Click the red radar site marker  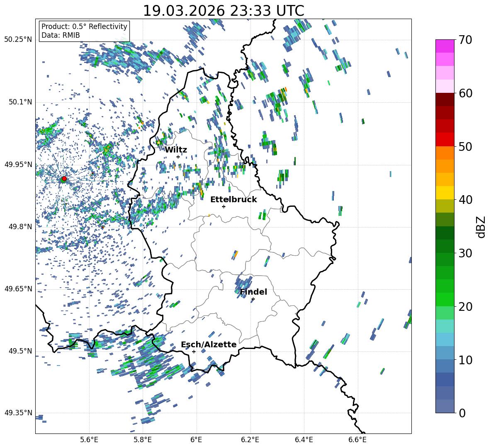(x=64, y=179)
